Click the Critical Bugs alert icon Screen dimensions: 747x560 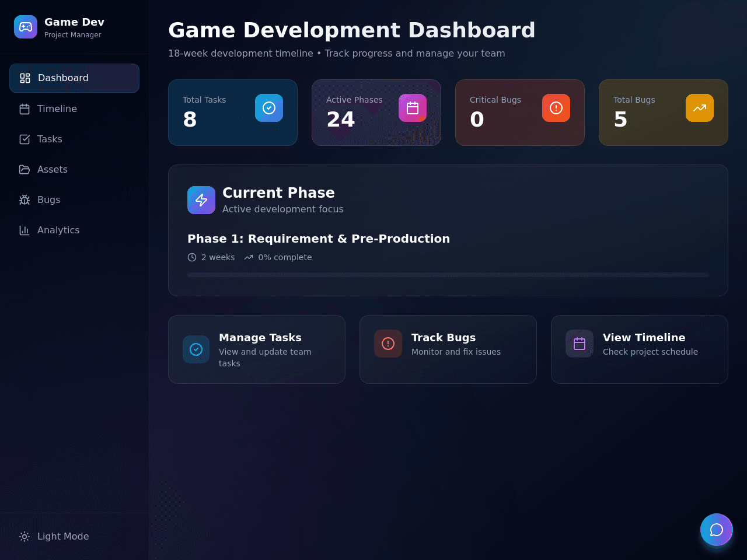click(556, 108)
